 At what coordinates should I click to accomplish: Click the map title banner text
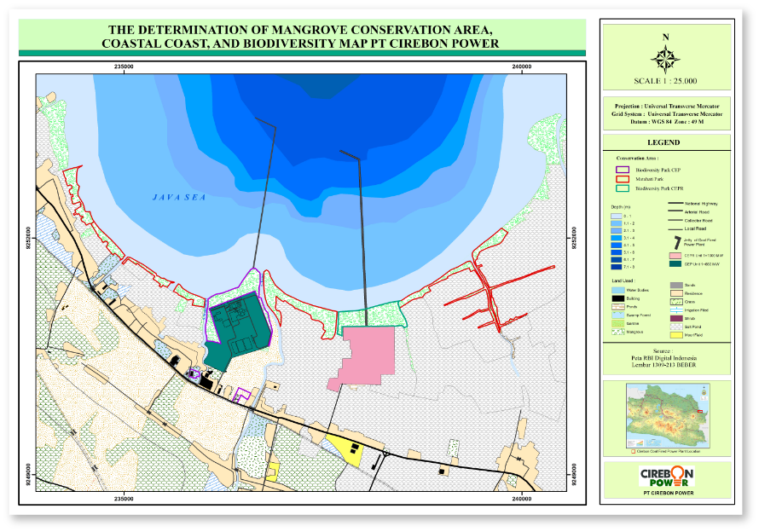pyautogui.click(x=300, y=37)
